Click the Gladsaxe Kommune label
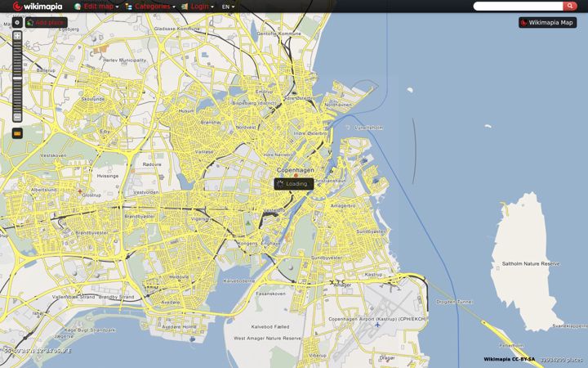Screen dimensions: 588x368 [177, 29]
